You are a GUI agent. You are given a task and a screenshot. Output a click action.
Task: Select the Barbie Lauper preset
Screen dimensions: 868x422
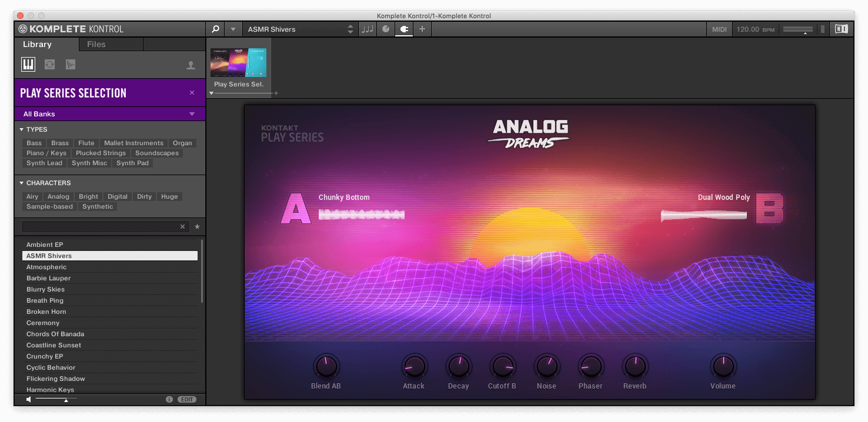[110, 278]
